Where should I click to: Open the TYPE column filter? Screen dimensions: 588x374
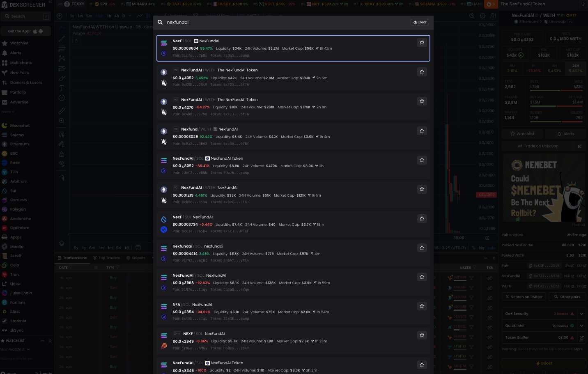118,268
